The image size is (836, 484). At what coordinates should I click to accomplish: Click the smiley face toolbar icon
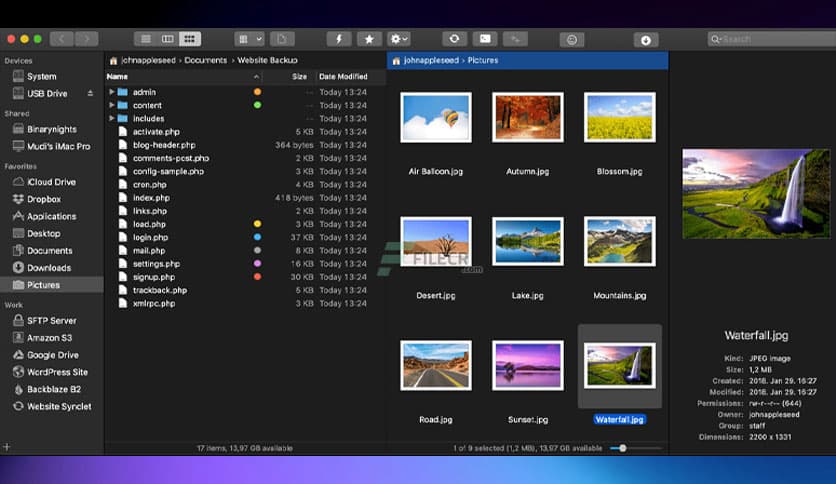[572, 40]
